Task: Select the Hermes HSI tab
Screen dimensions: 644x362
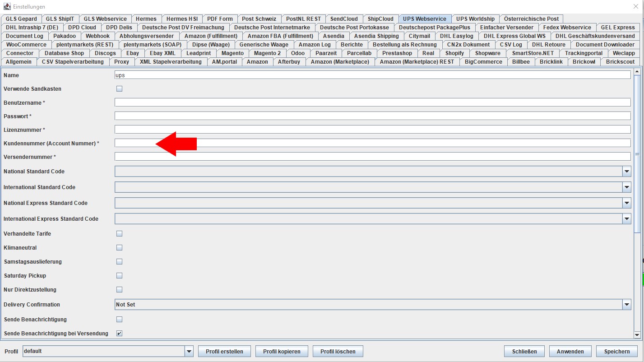Action: click(182, 19)
